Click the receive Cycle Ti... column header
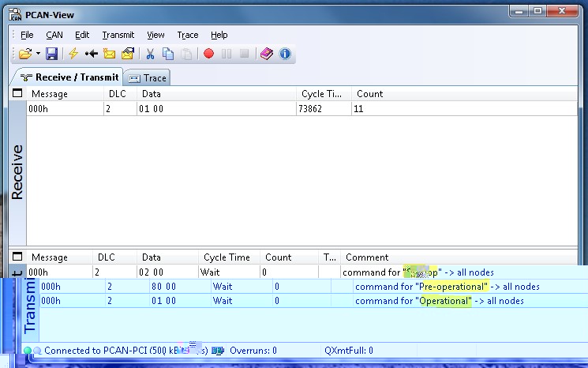The height and width of the screenshot is (368, 588). 324,94
